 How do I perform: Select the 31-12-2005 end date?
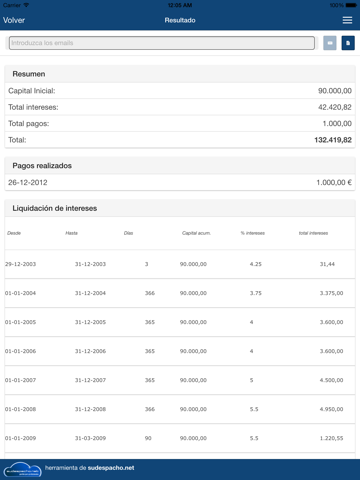coord(90,322)
